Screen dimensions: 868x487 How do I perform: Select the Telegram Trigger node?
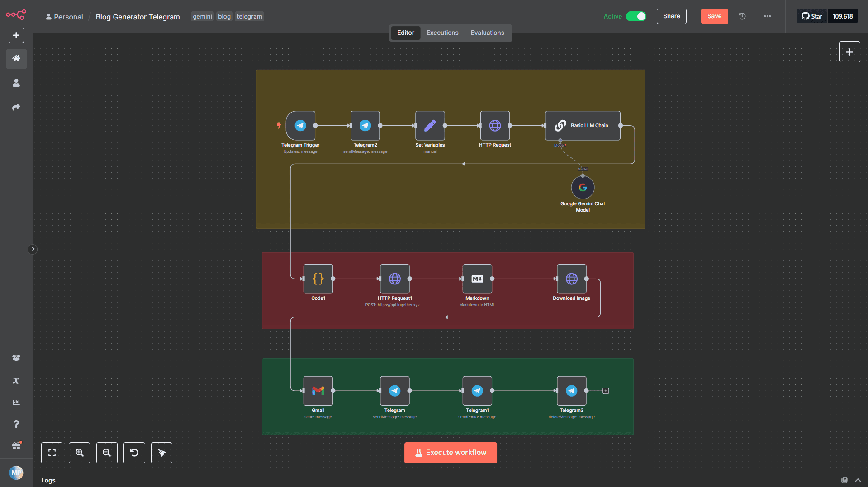pos(300,125)
